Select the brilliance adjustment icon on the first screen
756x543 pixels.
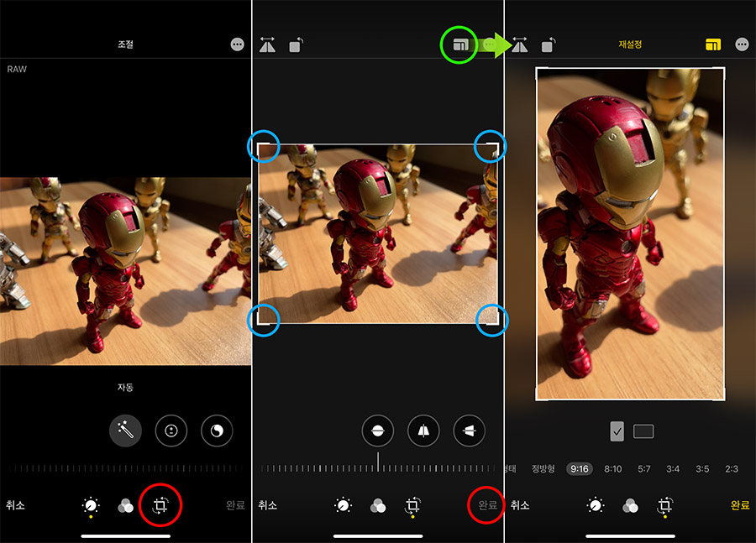(217, 431)
